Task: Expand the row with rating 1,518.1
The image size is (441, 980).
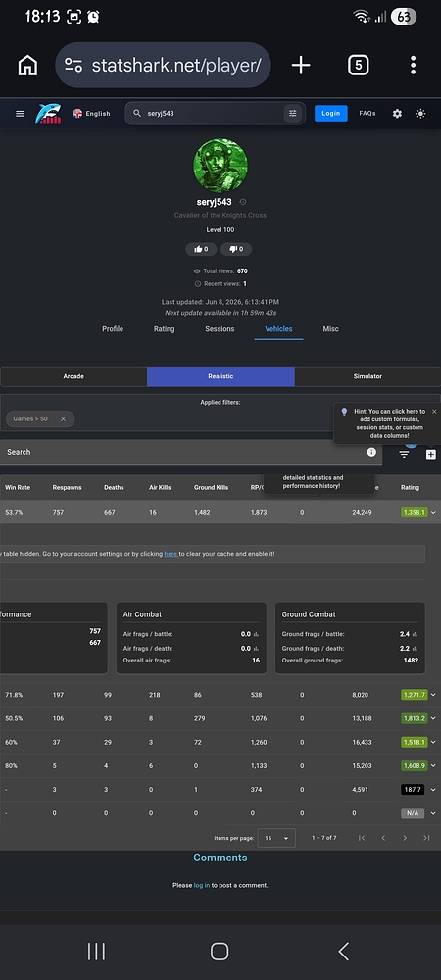Action: coord(433,742)
